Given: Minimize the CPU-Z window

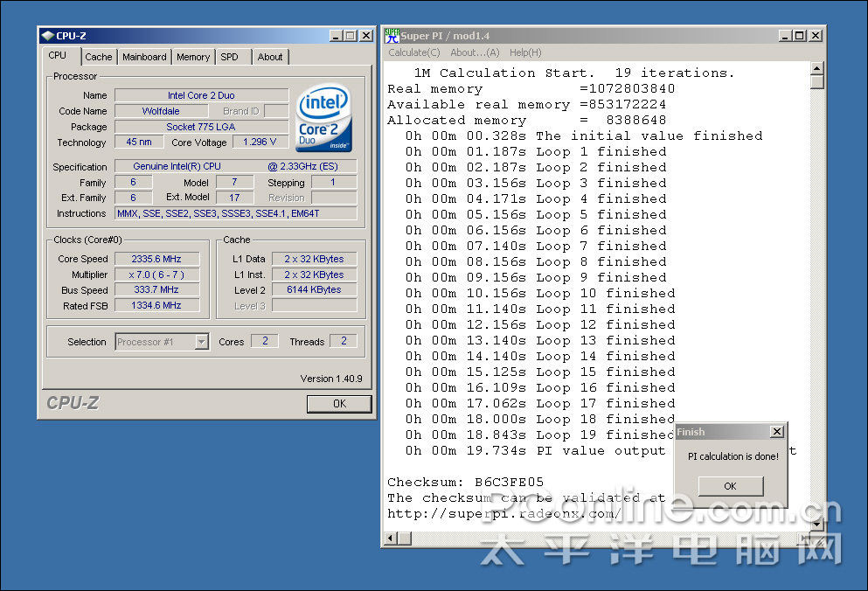Looking at the screenshot, I should point(336,36).
